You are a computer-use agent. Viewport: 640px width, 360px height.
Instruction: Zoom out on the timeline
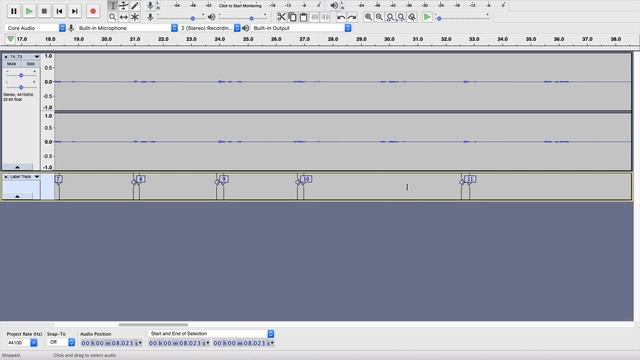(x=379, y=17)
